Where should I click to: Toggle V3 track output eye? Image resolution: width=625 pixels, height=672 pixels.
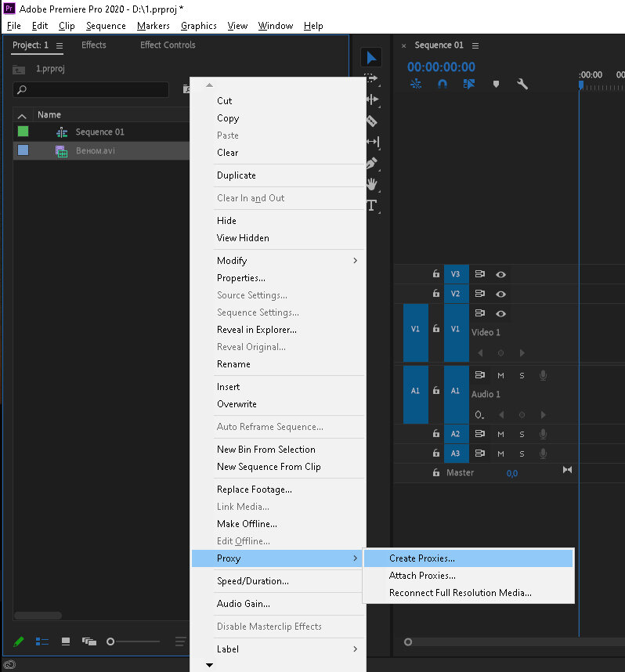pos(500,274)
